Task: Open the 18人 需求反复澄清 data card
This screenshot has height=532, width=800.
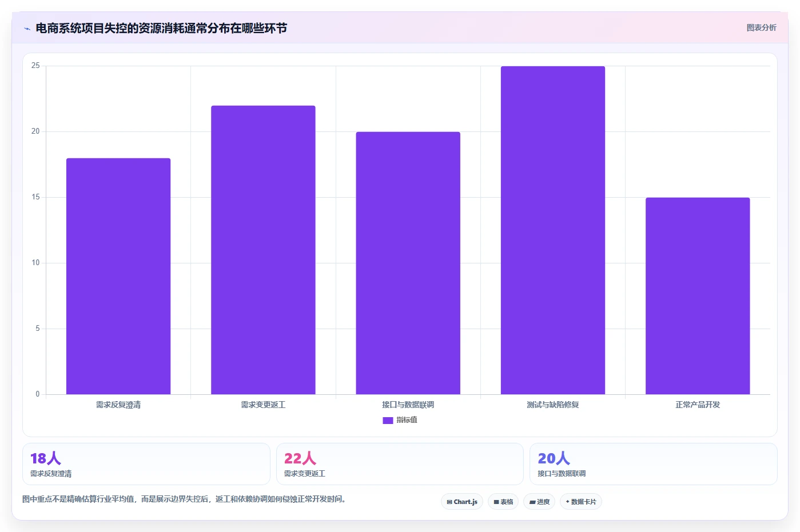Action: click(x=146, y=464)
